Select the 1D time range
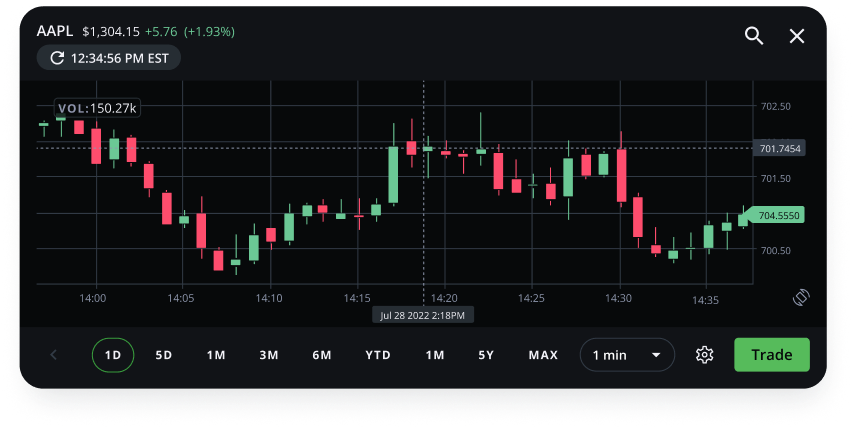This screenshot has height=428, width=852. click(x=113, y=355)
